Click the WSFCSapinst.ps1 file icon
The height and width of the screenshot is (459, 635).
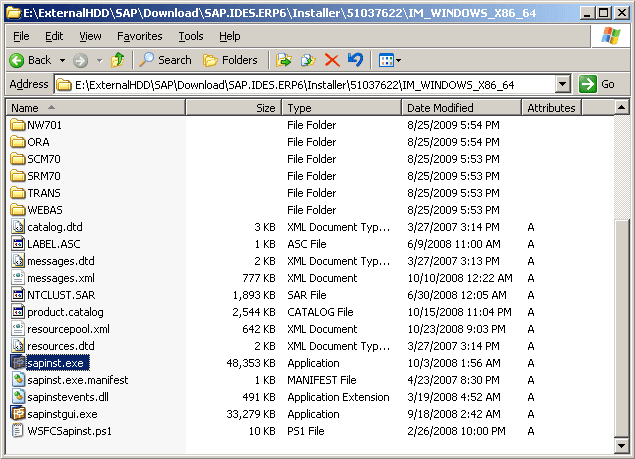[x=17, y=431]
